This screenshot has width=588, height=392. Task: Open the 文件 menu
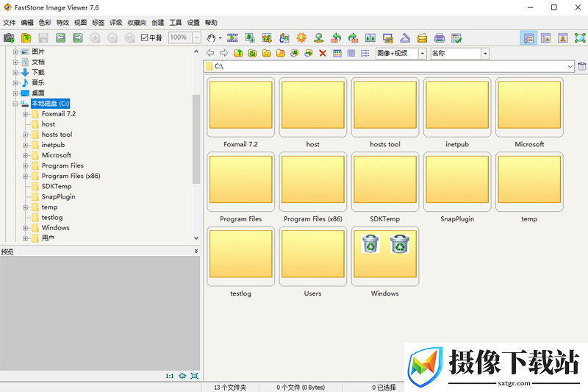pyautogui.click(x=10, y=23)
